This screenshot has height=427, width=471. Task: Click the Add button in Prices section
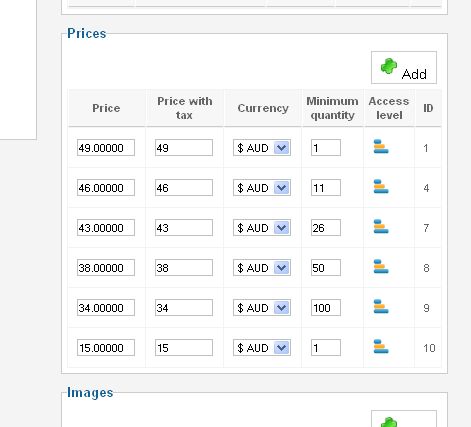404,68
